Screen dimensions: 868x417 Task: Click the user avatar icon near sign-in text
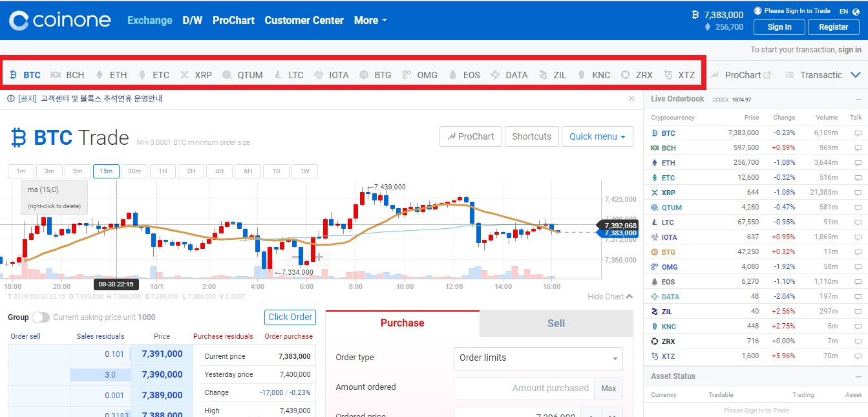[x=757, y=11]
